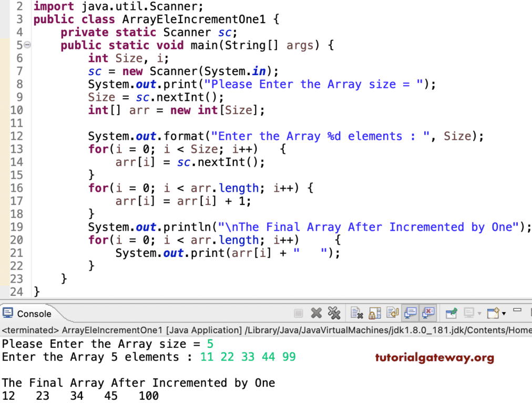Screen dimensions: 532x403
Task: Pin the Console view
Action: point(451,313)
